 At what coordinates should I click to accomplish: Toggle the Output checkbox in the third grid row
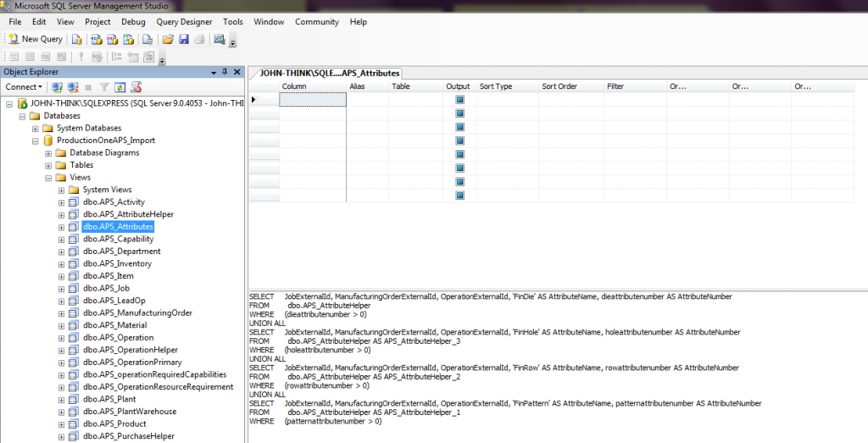[x=460, y=127]
